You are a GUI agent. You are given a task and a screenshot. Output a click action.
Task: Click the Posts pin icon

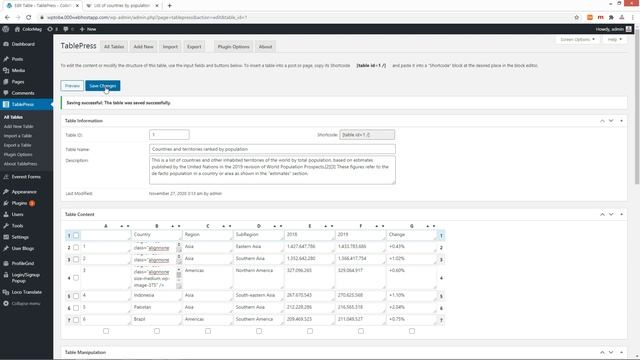click(x=6, y=59)
